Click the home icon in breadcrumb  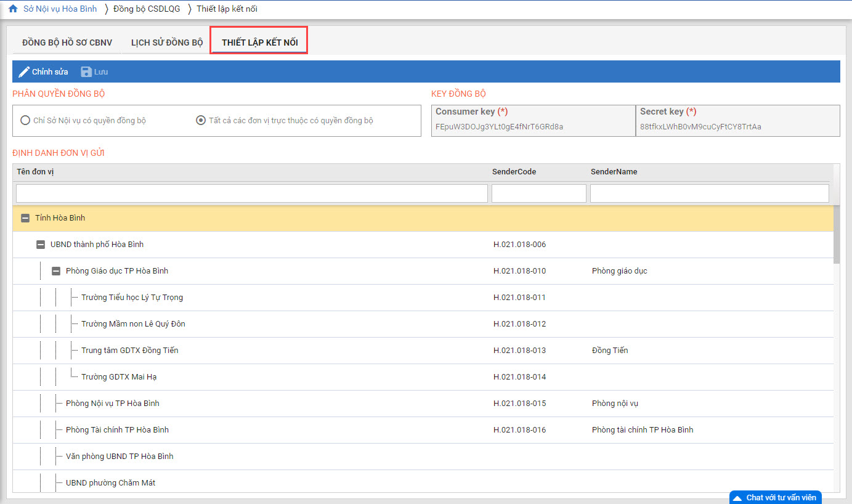13,9
